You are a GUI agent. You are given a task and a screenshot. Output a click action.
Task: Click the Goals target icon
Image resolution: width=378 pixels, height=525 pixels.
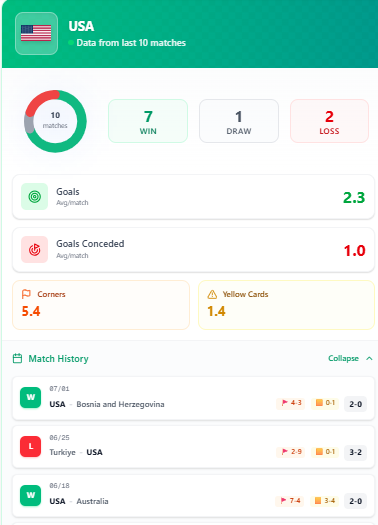34,197
